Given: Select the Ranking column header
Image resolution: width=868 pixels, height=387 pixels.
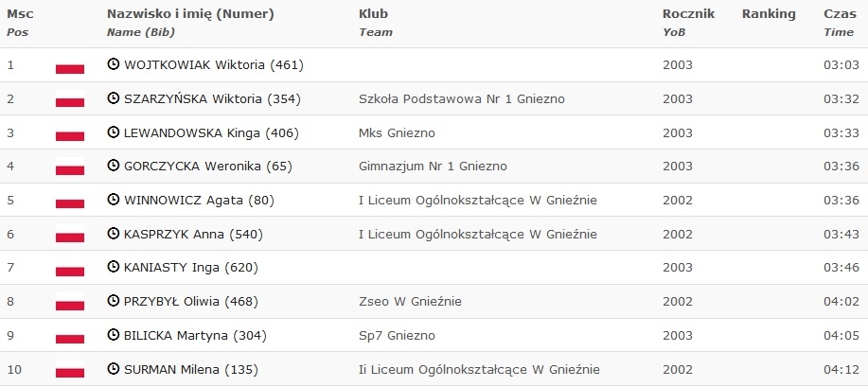Looking at the screenshot, I should point(769,14).
